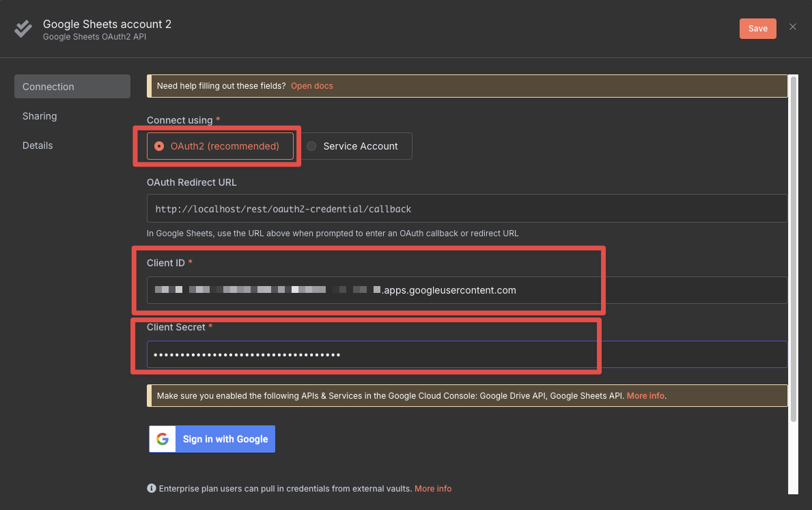The image size is (812, 510).
Task: Click the redirect URL hint text
Action: (x=333, y=233)
